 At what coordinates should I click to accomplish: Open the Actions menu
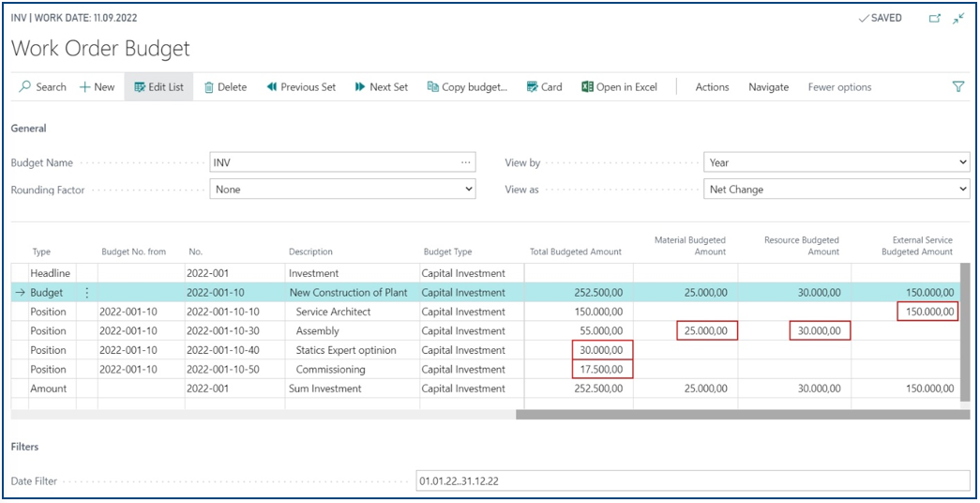click(712, 87)
